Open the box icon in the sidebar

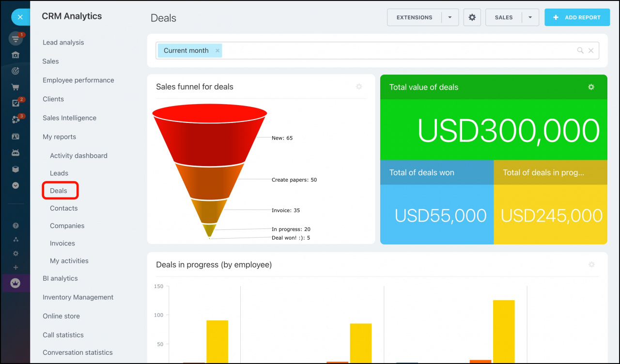point(15,169)
